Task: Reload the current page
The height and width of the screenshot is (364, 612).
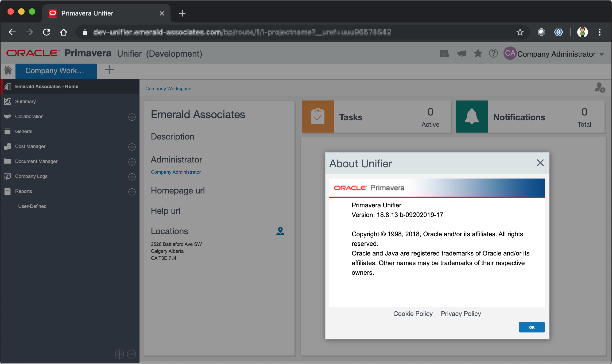Action: (x=47, y=32)
